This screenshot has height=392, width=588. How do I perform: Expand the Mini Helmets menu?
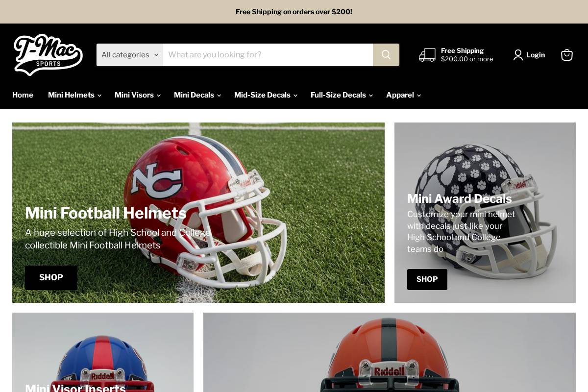click(x=74, y=95)
